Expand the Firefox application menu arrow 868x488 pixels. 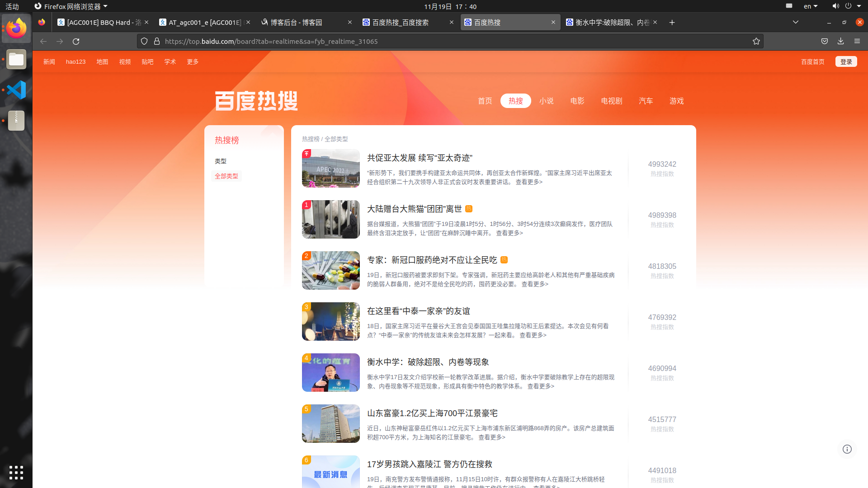[105, 6]
